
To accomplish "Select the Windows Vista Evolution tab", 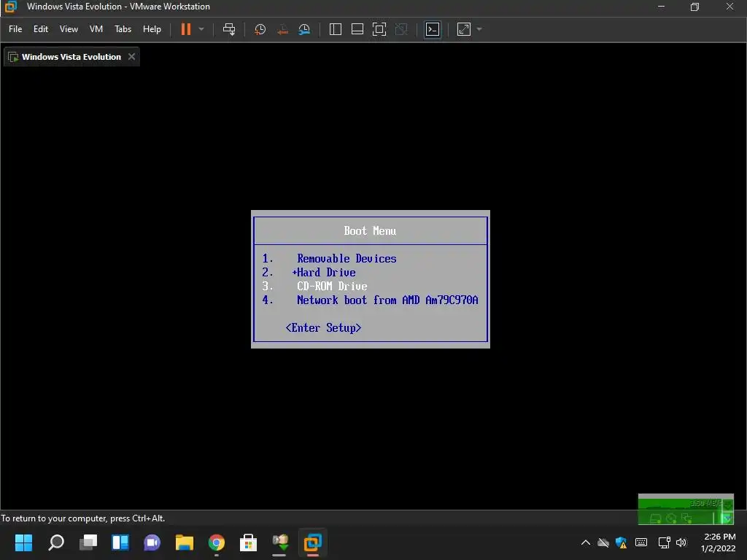I will 71,57.
